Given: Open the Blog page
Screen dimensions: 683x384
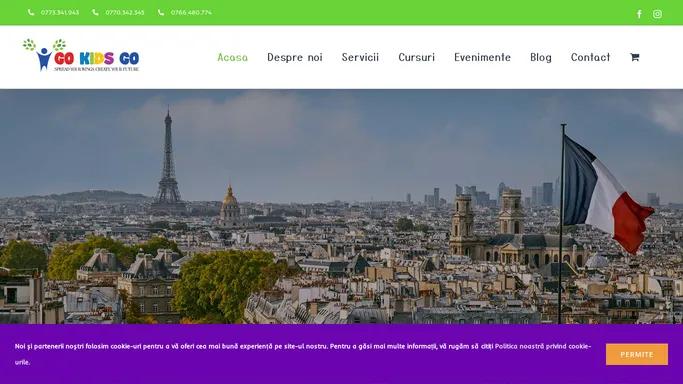Looking at the screenshot, I should click(x=541, y=57).
